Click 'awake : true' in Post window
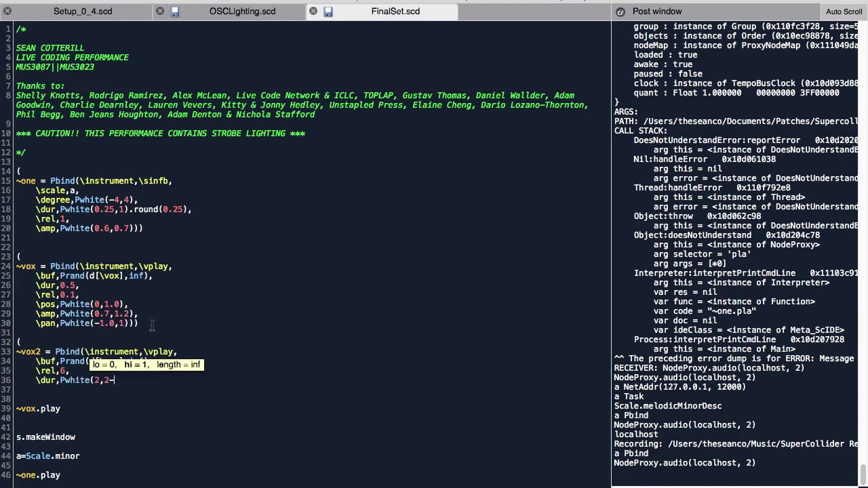868x488 pixels. (663, 64)
